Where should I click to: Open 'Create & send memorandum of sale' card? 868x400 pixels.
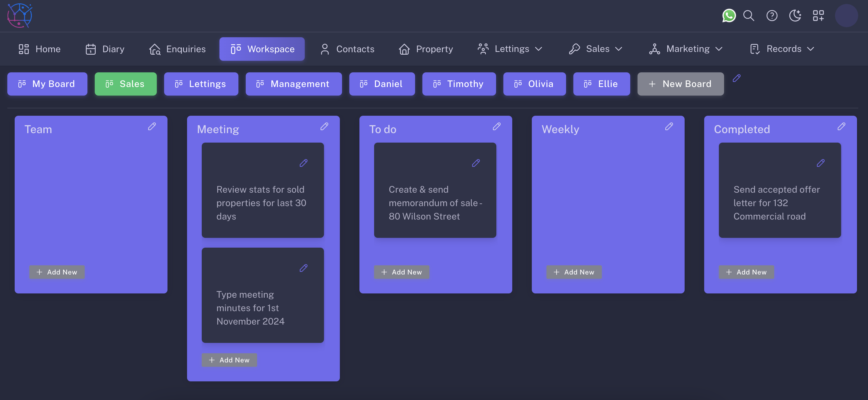[435, 203]
